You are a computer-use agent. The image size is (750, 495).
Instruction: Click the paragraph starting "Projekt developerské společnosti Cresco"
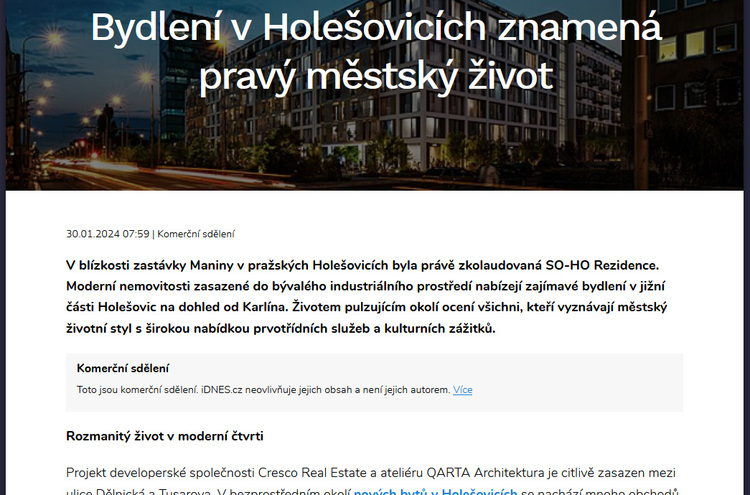coord(372,483)
